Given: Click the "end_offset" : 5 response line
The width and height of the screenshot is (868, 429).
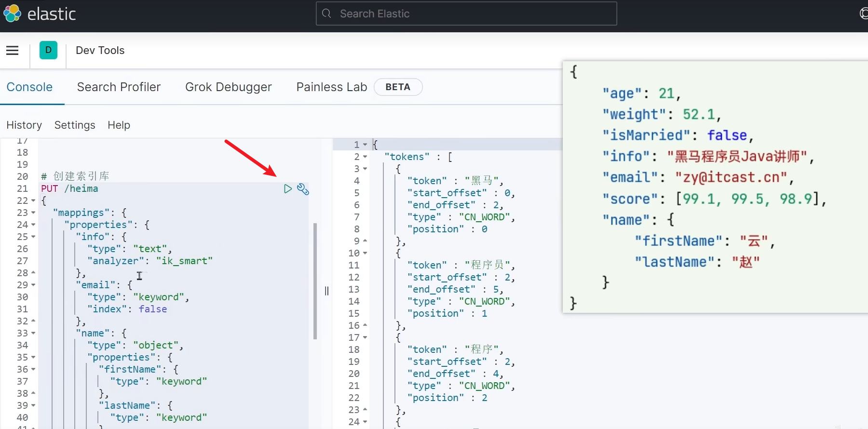Looking at the screenshot, I should click(x=456, y=289).
